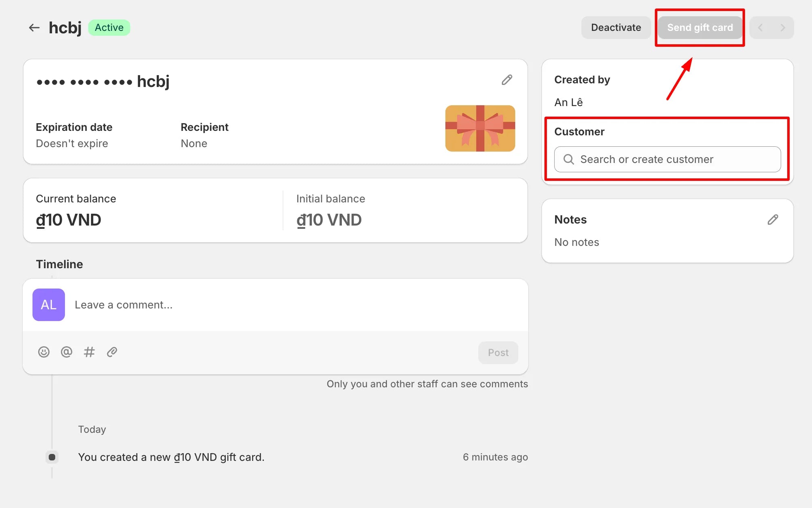Image resolution: width=812 pixels, height=508 pixels.
Task: Click the 'Doesn't expire' expiration value
Action: [72, 143]
